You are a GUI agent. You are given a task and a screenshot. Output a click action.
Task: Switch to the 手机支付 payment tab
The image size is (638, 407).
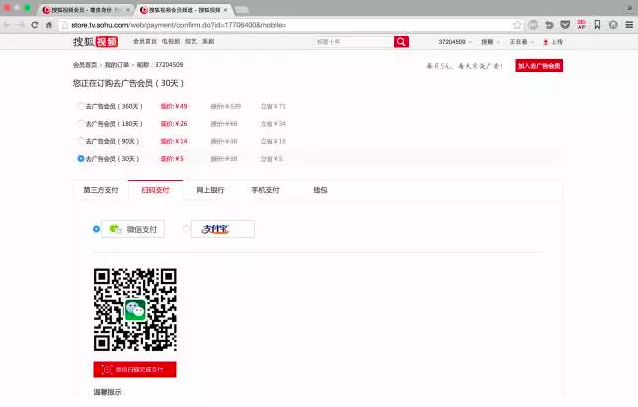265,190
